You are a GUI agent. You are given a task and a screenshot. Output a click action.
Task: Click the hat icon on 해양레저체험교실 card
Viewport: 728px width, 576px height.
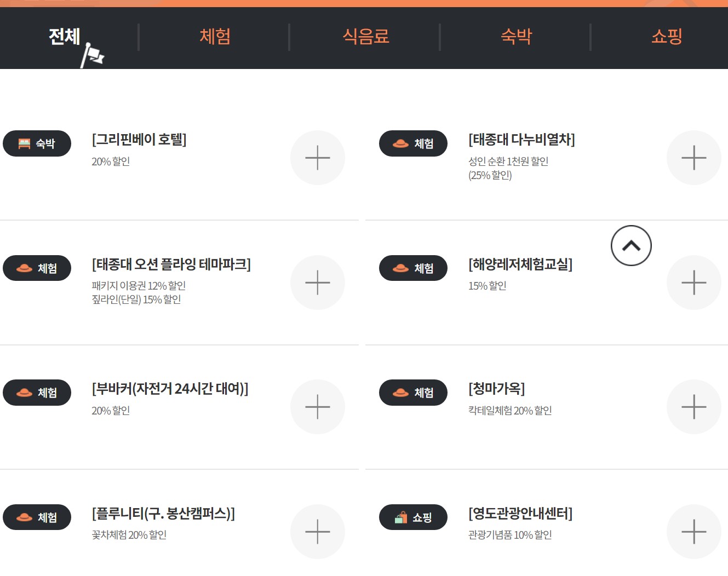point(400,268)
